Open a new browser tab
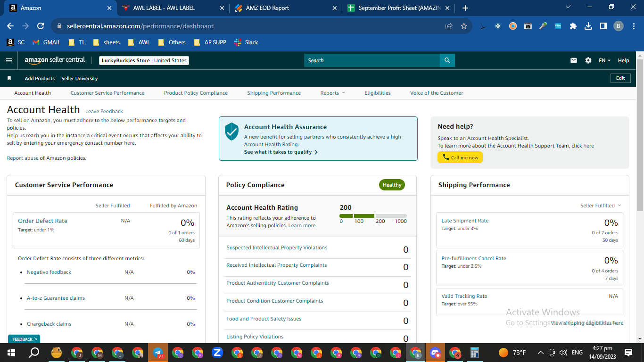644x362 pixels. [465, 8]
